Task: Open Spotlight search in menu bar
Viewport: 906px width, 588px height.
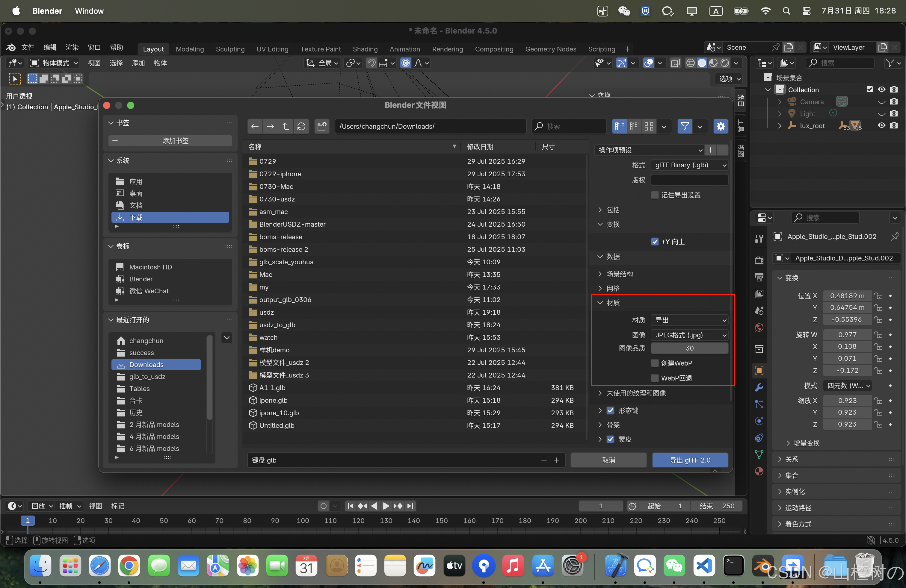Action: point(786,11)
